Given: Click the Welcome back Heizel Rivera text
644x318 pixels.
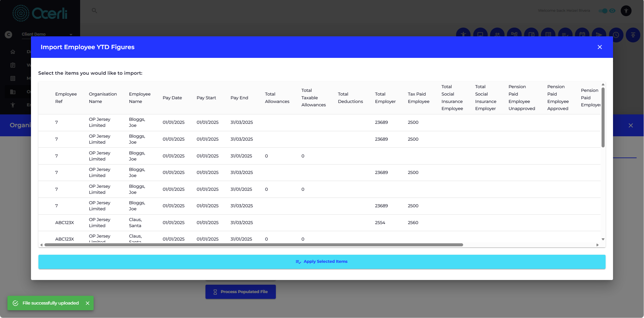Looking at the screenshot, I should click(x=564, y=11).
